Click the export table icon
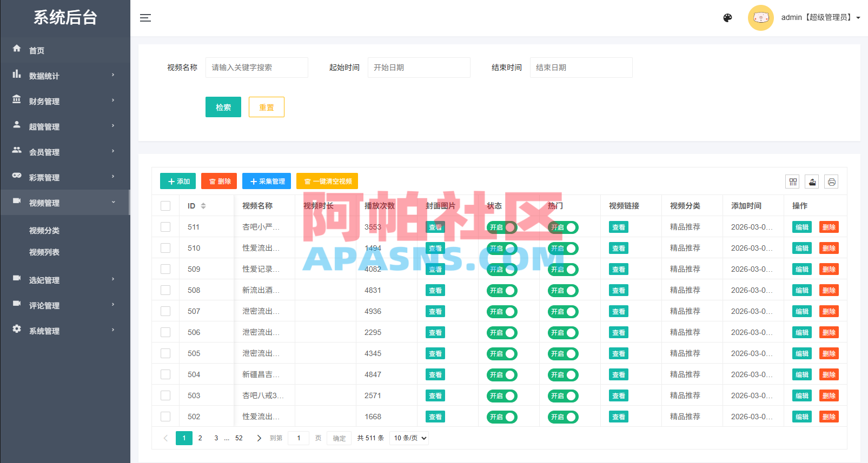The image size is (868, 463). click(x=812, y=182)
